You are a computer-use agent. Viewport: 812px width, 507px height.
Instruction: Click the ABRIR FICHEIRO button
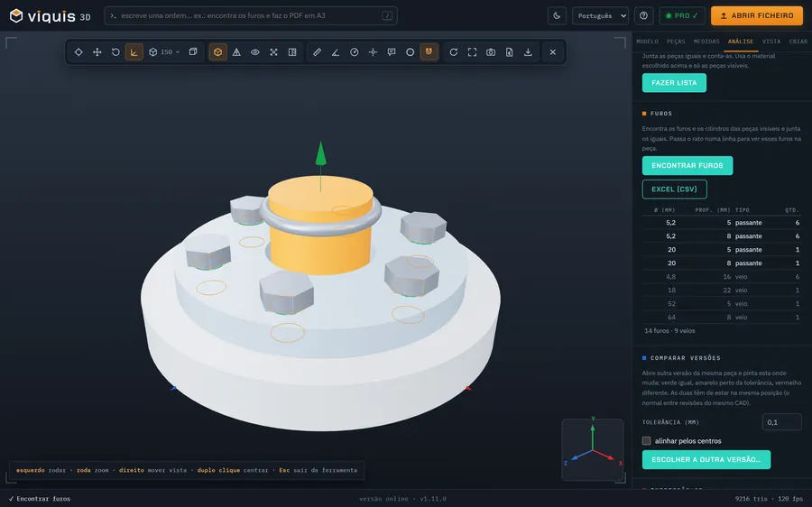point(757,15)
